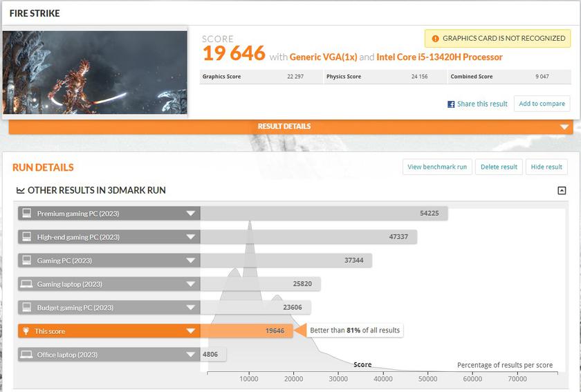Click the Fire Strike benchmark thumbnail image
Screen dimensions: 581x392
pos(95,72)
